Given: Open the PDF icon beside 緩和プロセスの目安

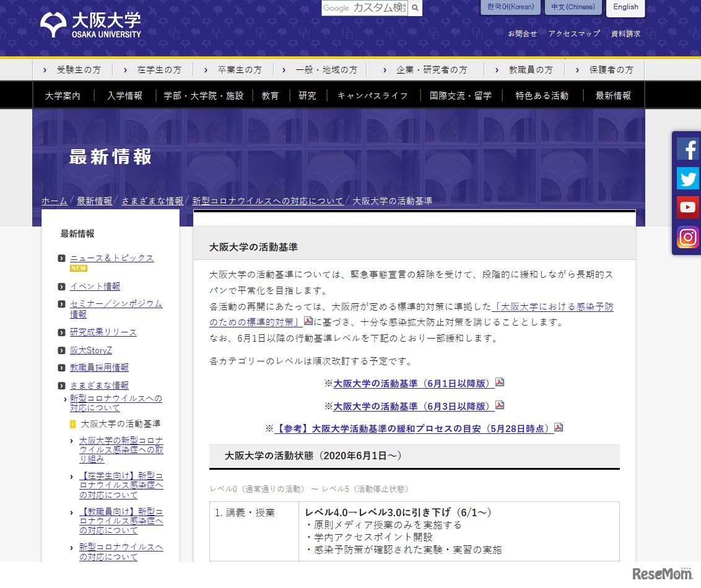Looking at the screenshot, I should pos(558,427).
